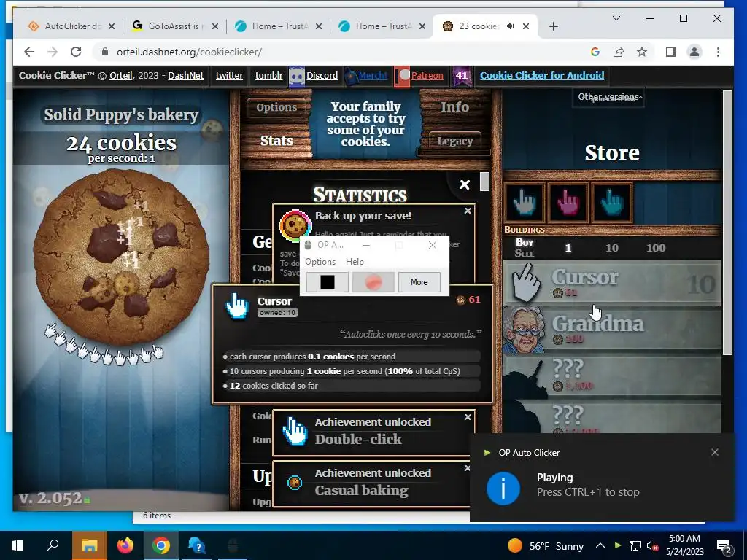Close the OP Auto Clicker Playing toast
Viewport: 747px width, 560px height.
[x=715, y=452]
